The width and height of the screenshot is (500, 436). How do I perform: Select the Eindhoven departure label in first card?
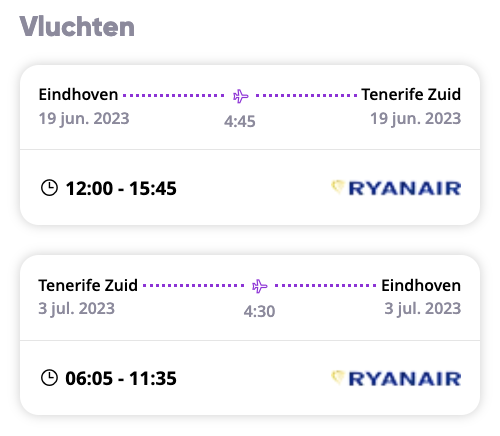(78, 94)
